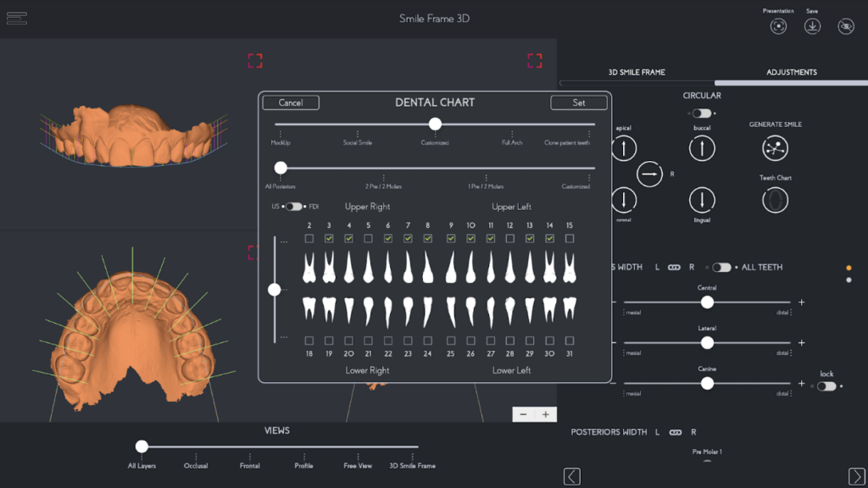Click the left chevron panel arrow

[x=572, y=476]
